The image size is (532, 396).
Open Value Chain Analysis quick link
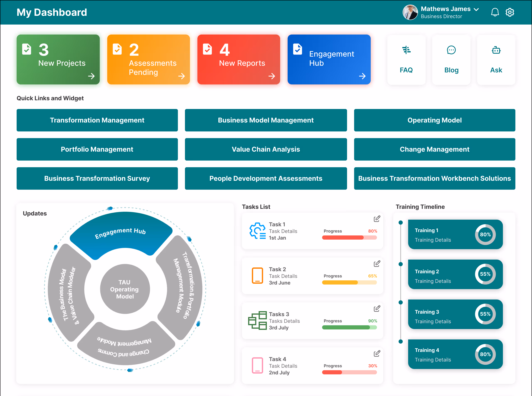(266, 149)
